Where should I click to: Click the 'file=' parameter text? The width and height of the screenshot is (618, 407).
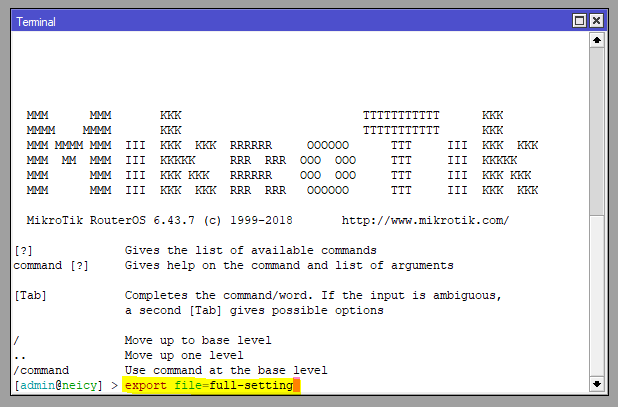[192, 385]
